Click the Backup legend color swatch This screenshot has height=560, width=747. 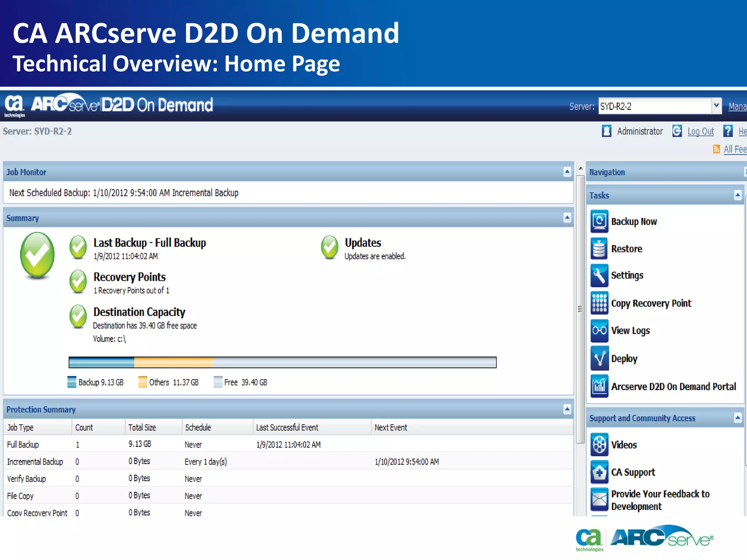pos(72,382)
